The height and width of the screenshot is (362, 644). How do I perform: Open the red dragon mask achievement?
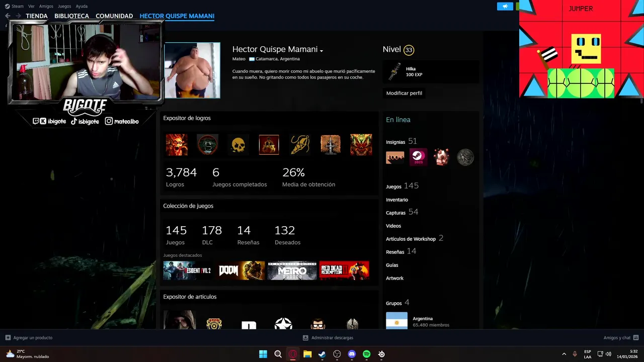point(361,145)
